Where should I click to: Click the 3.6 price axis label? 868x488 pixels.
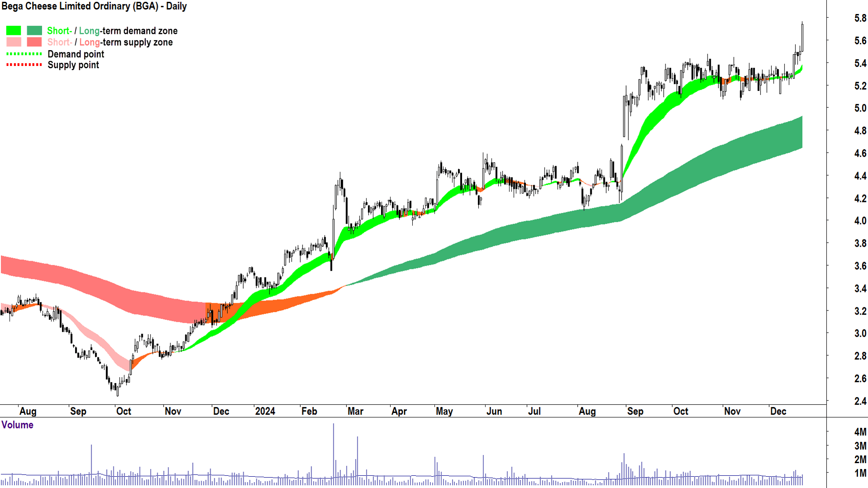click(860, 266)
